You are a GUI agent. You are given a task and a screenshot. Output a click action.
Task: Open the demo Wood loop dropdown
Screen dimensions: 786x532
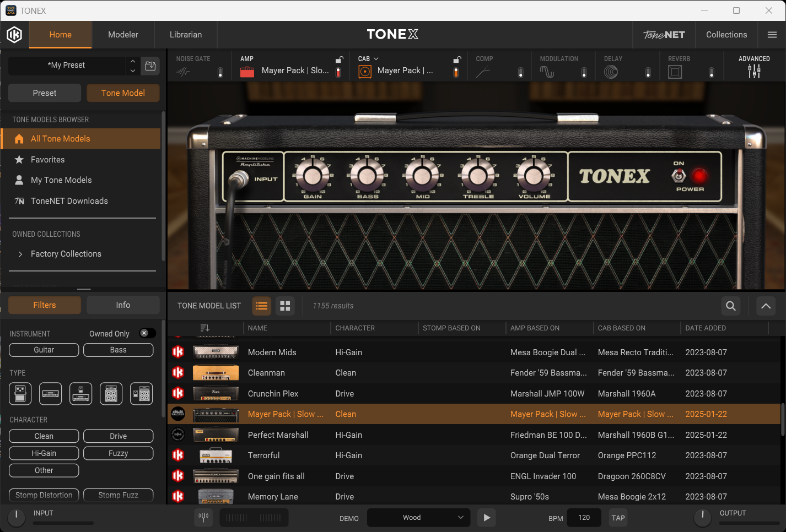point(418,518)
